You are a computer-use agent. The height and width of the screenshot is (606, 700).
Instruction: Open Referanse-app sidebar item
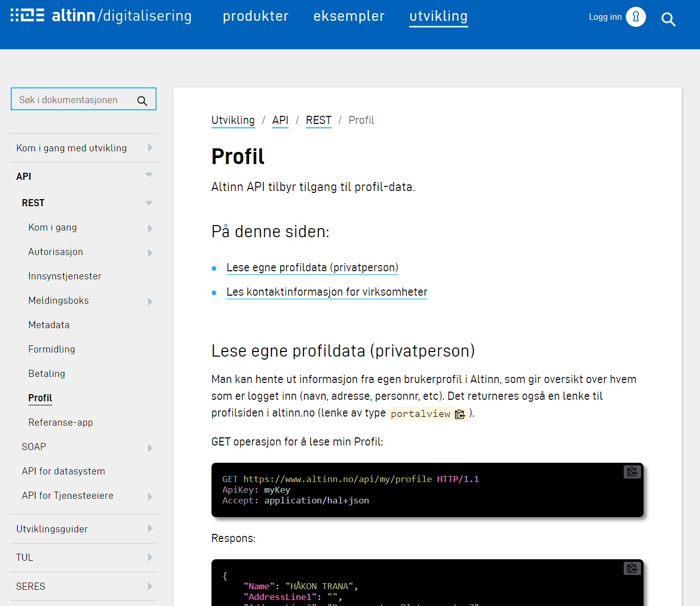coord(60,422)
